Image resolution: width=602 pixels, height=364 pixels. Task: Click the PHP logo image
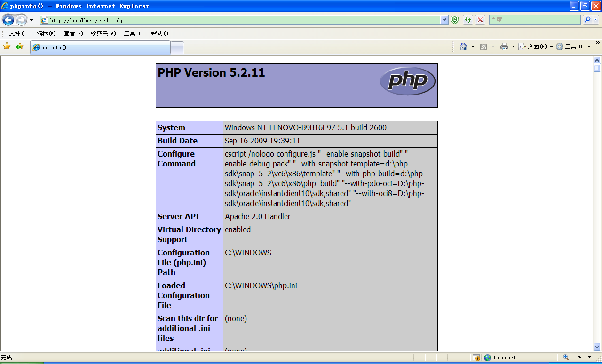click(x=407, y=81)
